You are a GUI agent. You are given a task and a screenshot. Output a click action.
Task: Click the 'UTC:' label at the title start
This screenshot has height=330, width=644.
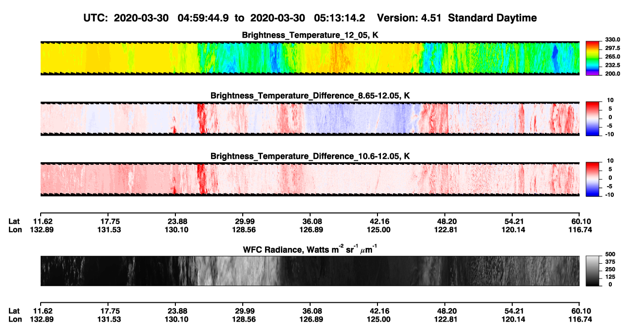(96, 18)
